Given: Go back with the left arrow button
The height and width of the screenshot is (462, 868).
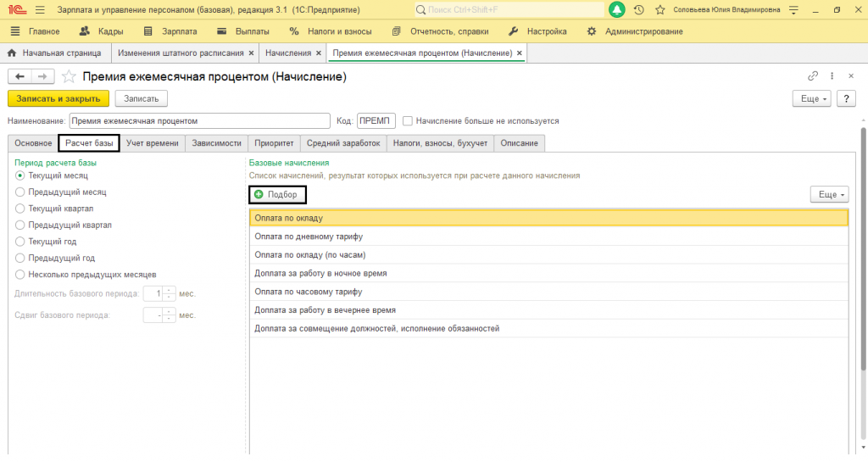Looking at the screenshot, I should pos(20,76).
